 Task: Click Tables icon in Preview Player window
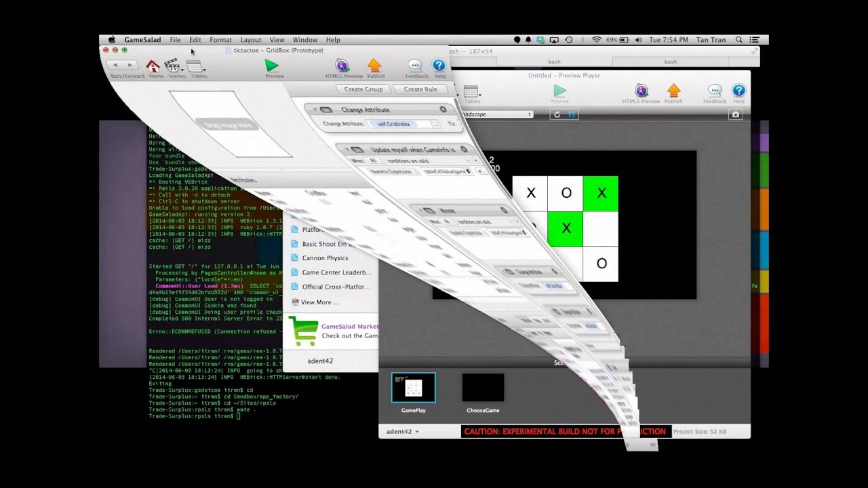point(471,92)
